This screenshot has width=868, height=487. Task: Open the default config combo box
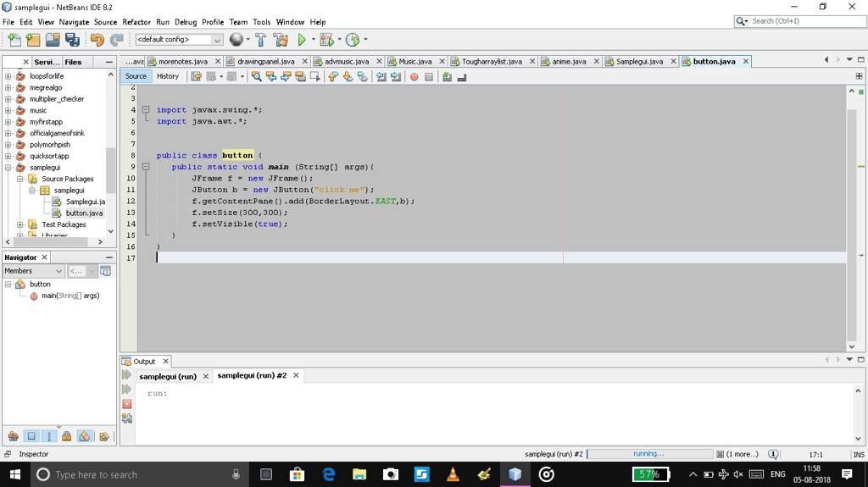[x=179, y=40]
